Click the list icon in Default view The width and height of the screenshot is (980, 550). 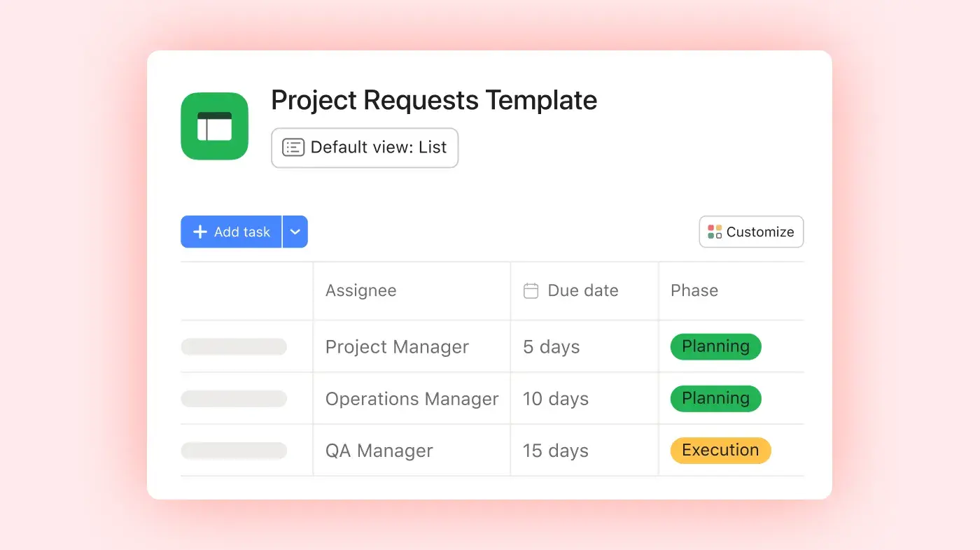(293, 148)
